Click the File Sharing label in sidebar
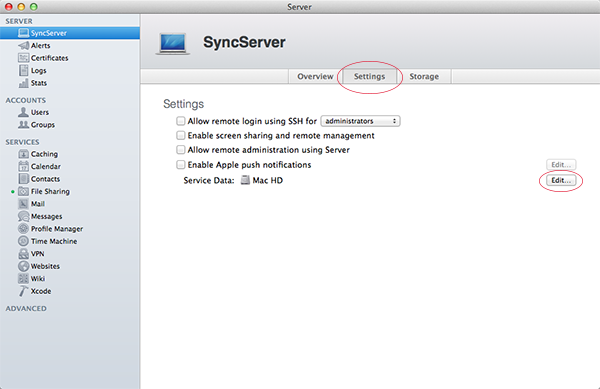 [x=50, y=191]
